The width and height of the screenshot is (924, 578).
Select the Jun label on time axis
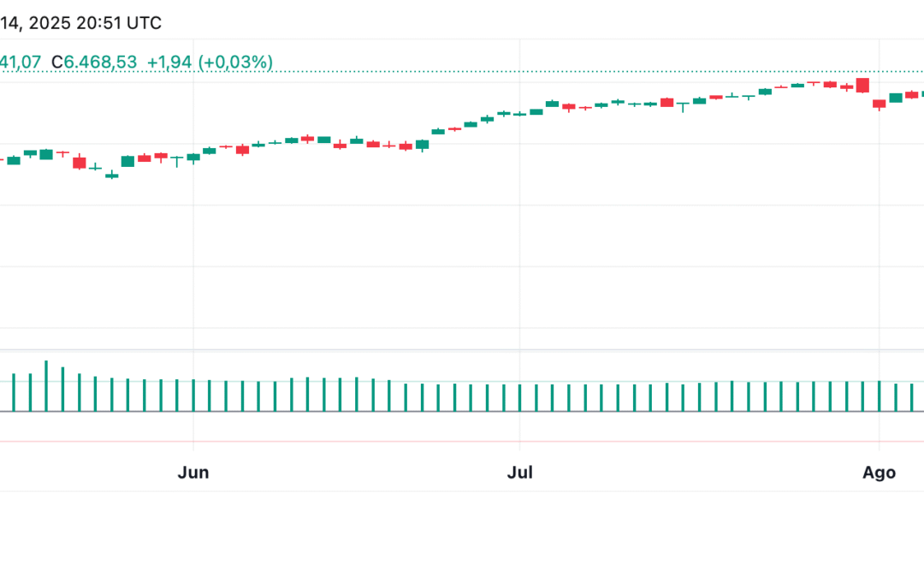[193, 473]
